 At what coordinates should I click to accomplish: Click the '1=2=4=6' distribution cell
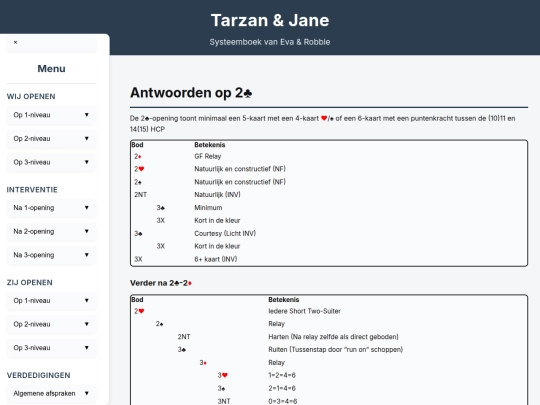[x=282, y=375]
